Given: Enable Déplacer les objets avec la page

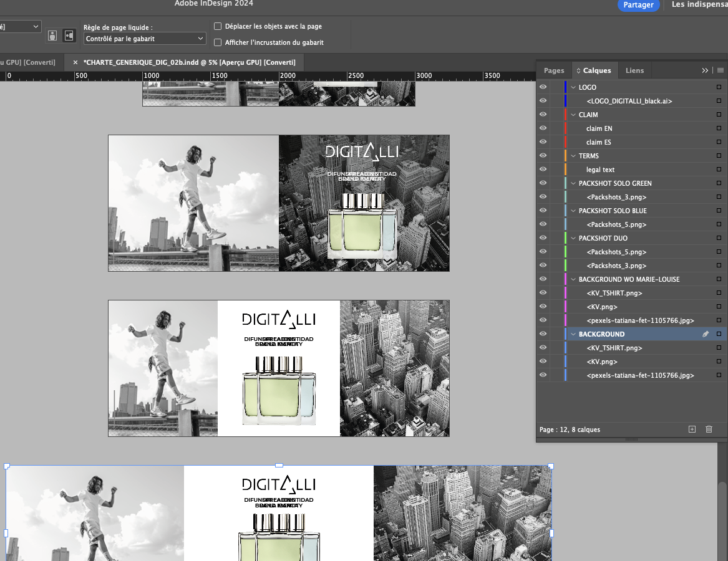Looking at the screenshot, I should pos(217,26).
